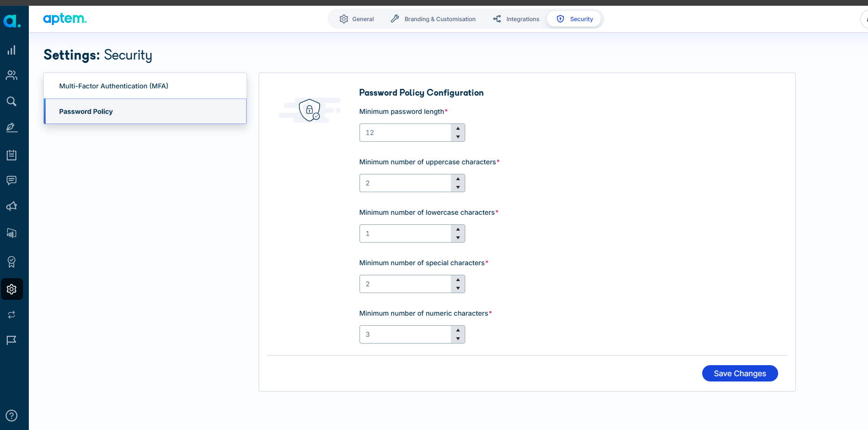868x430 pixels.
Task: Click the clipboard tasks icon in sidebar
Action: [x=12, y=155]
